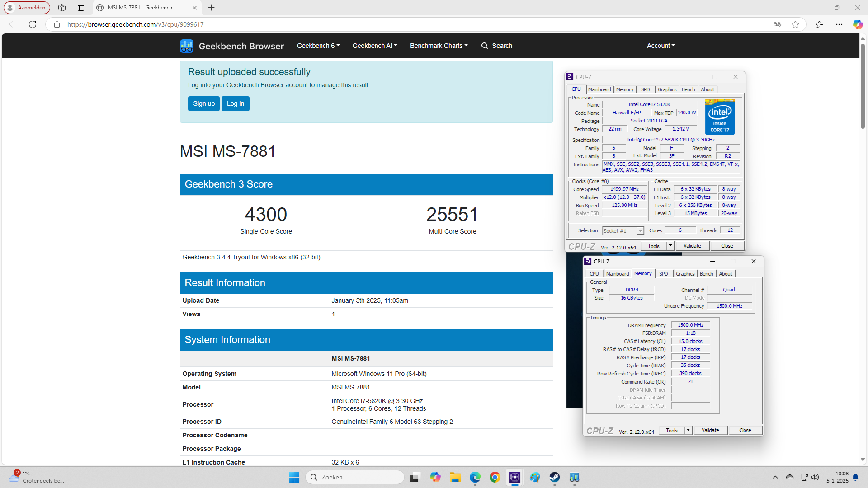
Task: Click the Intel Core i7 logo in CPU-Z
Action: point(720,117)
